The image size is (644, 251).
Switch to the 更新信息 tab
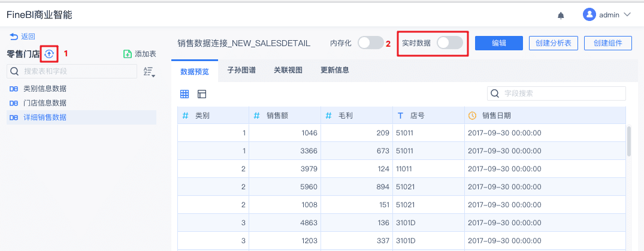[x=335, y=70]
